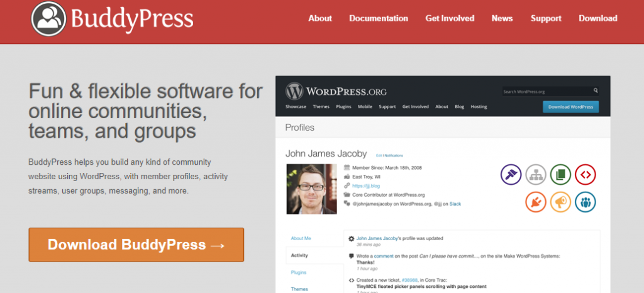Click the Edit link beside John James Jacoby
This screenshot has width=644, height=293.
[379, 155]
